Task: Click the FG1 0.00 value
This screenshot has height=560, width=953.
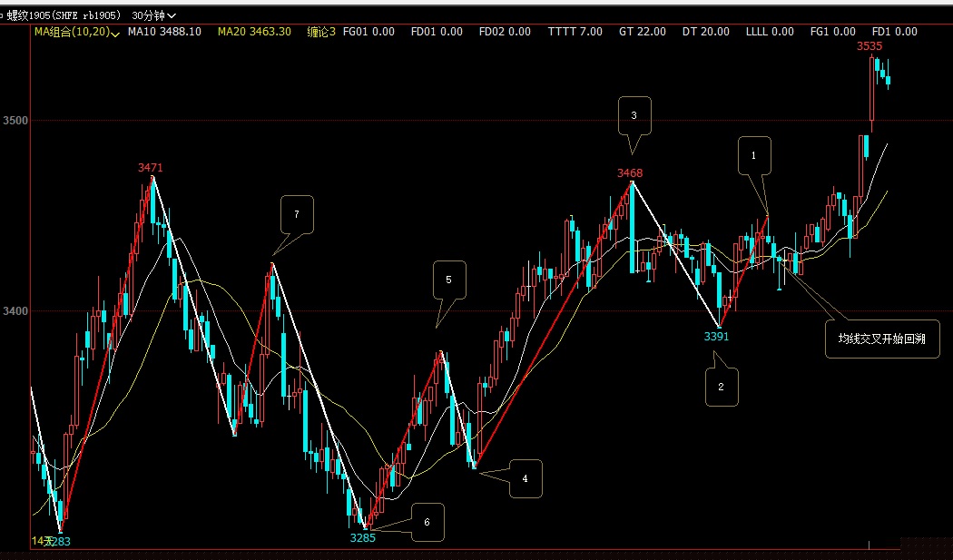Action: click(x=832, y=32)
